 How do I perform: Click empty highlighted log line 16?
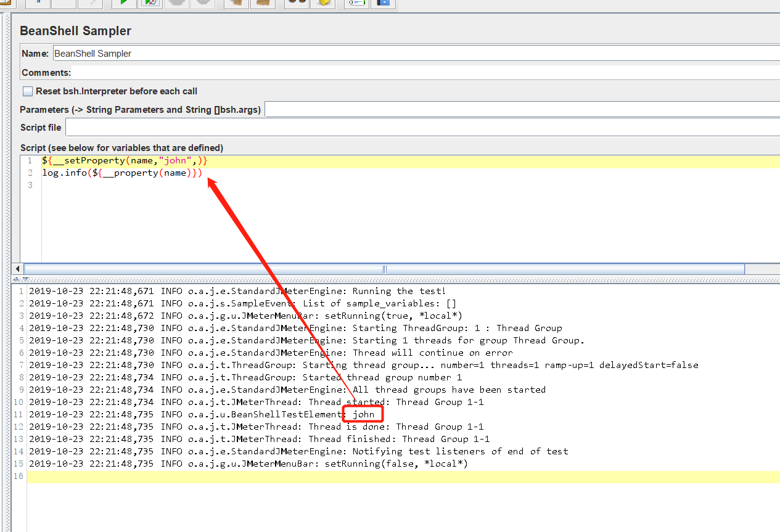[404, 476]
